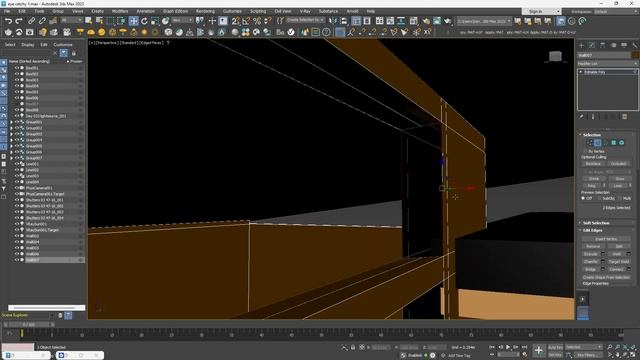
Task: Click the lock icon in Scene Explorer toolbar
Action: pos(74,53)
